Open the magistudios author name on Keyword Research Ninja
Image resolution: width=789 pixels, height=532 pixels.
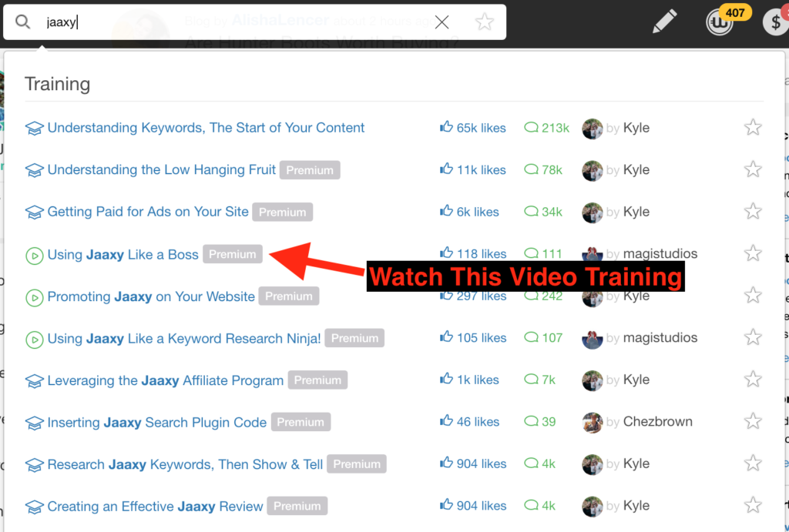(x=660, y=338)
